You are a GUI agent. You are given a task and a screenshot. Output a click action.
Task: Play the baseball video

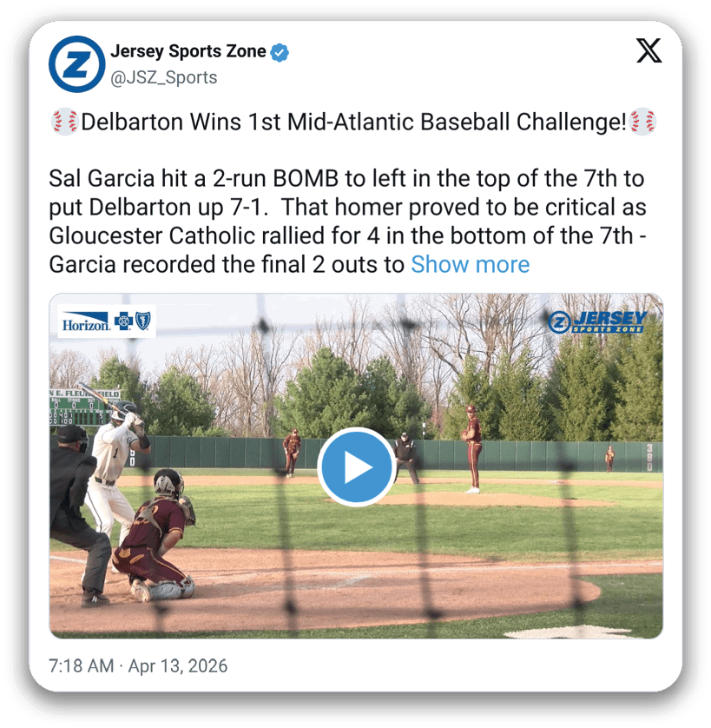click(x=356, y=467)
